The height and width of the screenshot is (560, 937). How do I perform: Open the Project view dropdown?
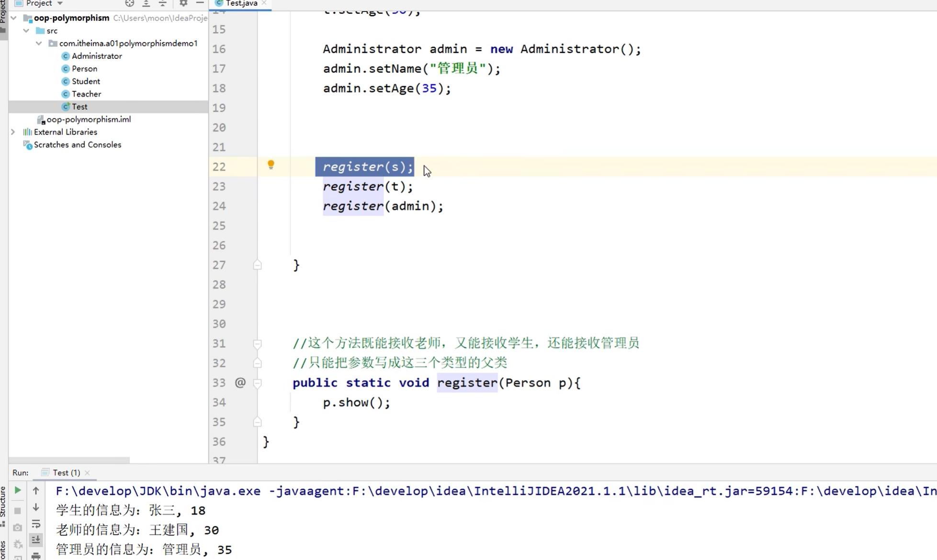pos(60,3)
